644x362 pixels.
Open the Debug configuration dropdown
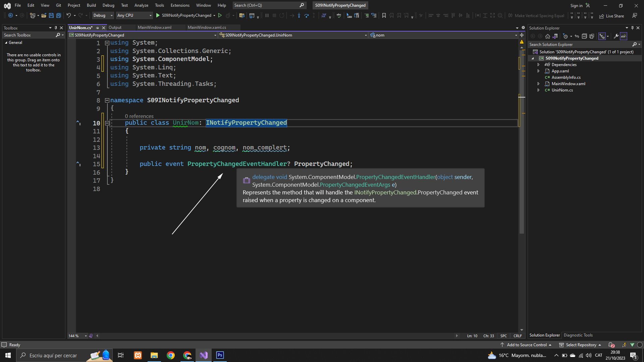click(103, 15)
